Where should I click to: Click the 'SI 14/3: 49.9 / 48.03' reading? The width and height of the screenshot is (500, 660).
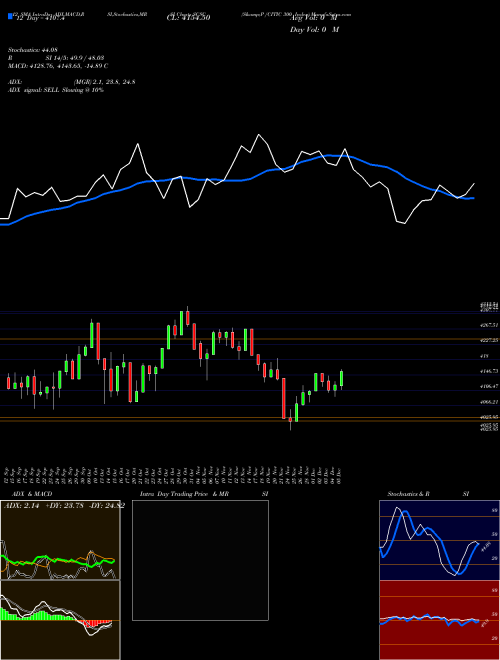(x=75, y=58)
